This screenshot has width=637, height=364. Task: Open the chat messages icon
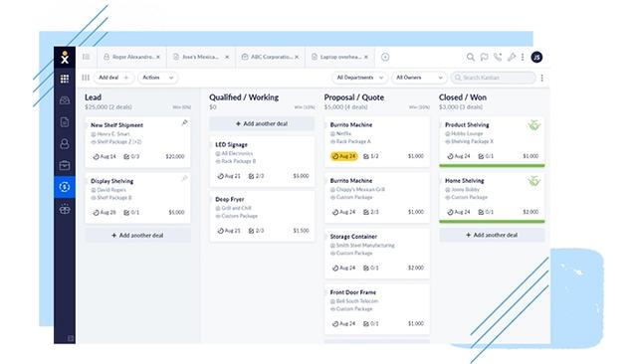tap(484, 58)
